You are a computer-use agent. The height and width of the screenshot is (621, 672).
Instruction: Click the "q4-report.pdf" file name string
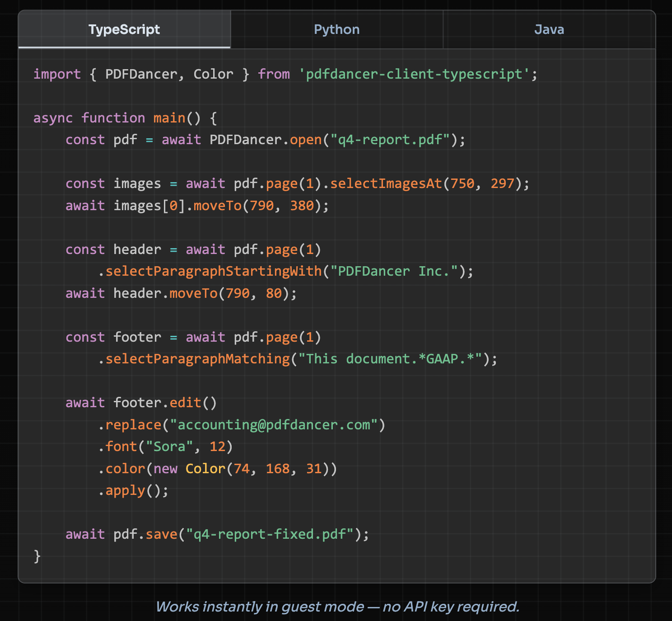coord(390,140)
